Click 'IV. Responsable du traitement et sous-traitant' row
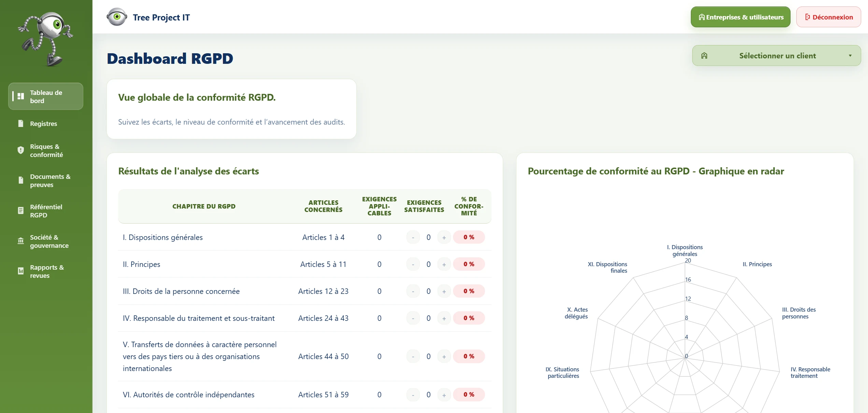868x413 pixels. click(199, 318)
